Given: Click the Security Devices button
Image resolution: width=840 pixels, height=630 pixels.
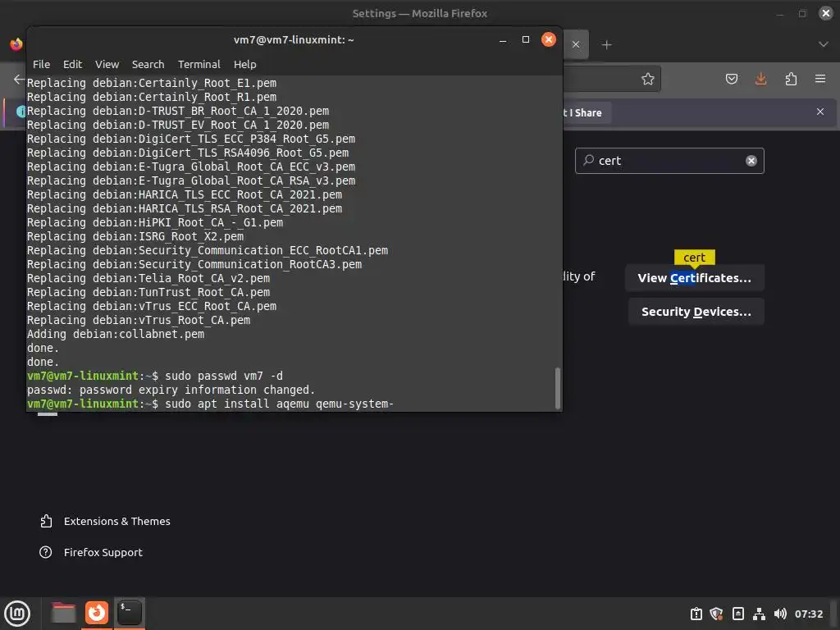Looking at the screenshot, I should click(x=696, y=312).
